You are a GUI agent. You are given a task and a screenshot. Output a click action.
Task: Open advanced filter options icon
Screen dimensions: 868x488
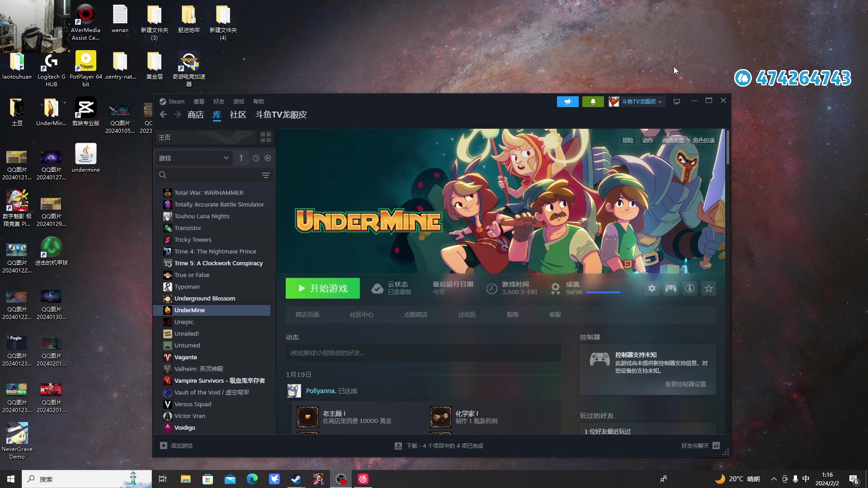(x=266, y=175)
